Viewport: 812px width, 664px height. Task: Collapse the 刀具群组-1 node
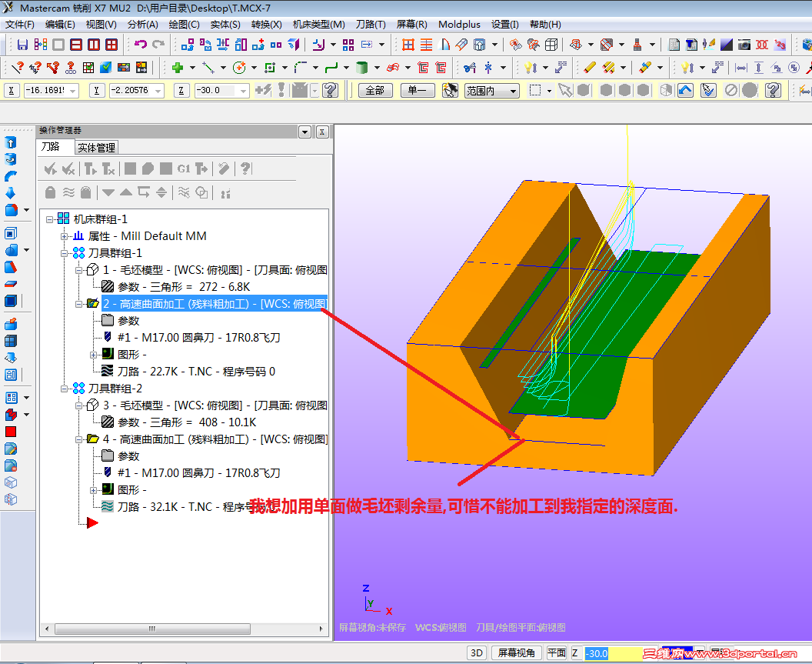point(65,253)
